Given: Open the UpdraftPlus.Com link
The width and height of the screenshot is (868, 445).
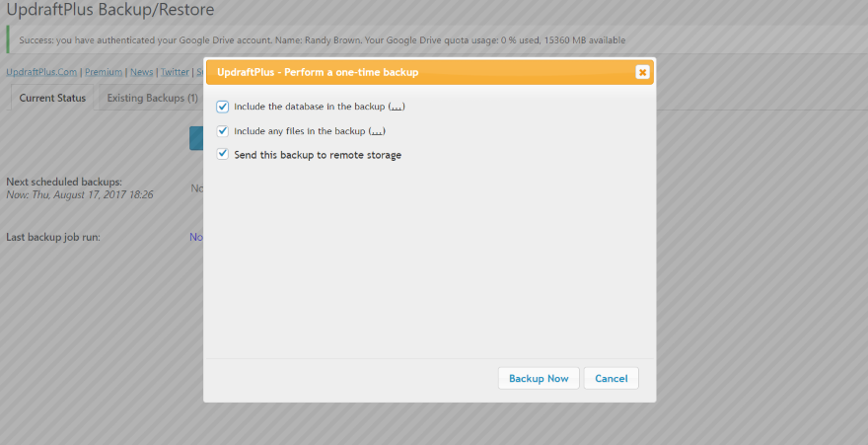Looking at the screenshot, I should click(x=41, y=72).
